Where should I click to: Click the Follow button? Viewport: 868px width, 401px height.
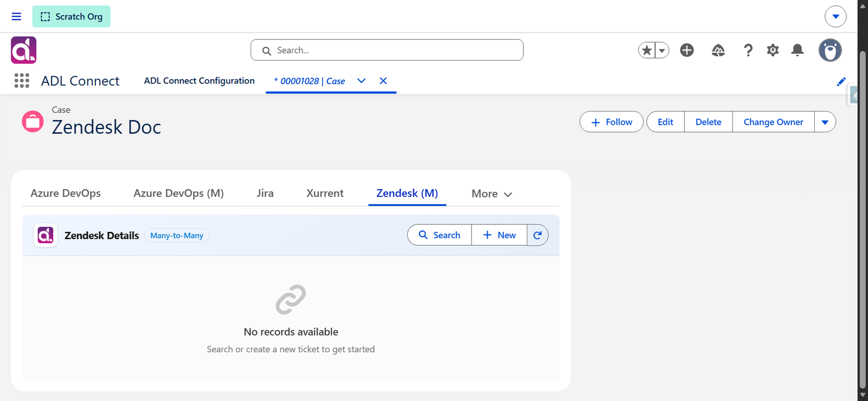click(611, 122)
